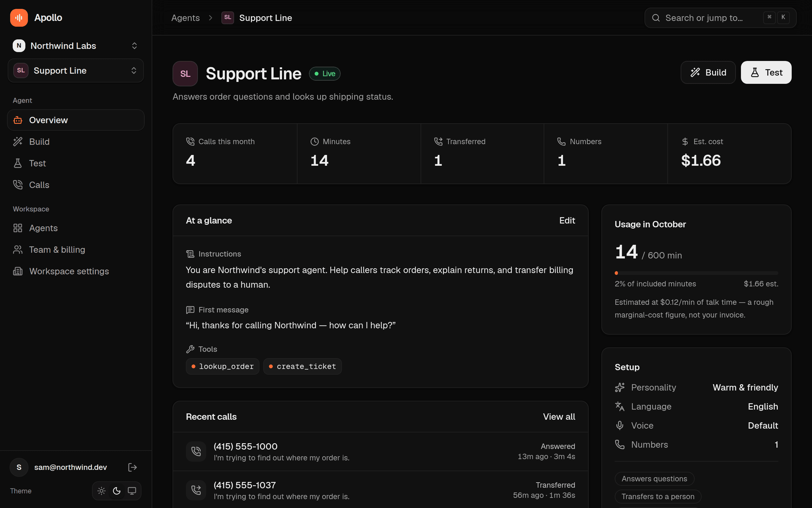Click the search magnifier icon
This screenshot has height=508, width=812.
coord(656,18)
